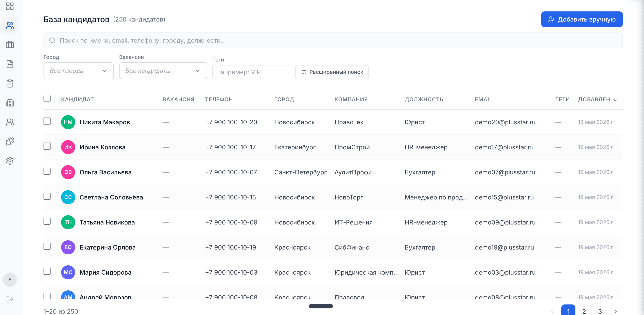Open the dashboard grid icon in sidebar

[10, 6]
